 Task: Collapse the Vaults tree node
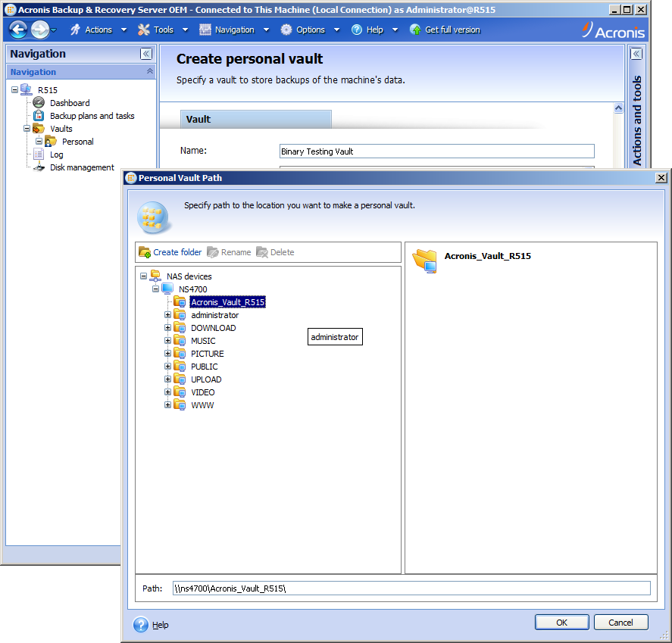(27, 129)
